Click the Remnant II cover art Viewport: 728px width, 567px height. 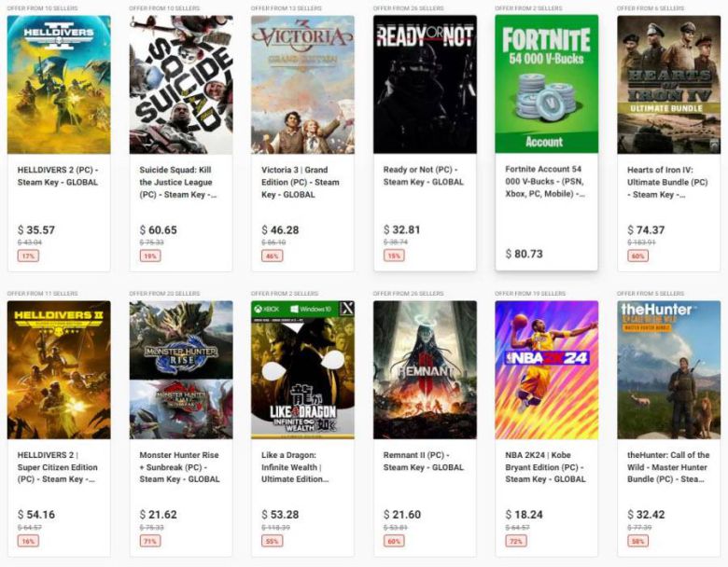425,370
